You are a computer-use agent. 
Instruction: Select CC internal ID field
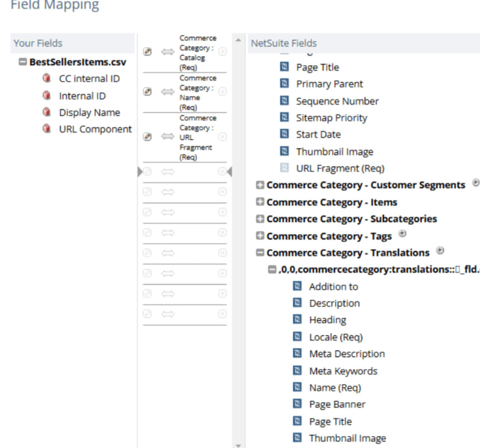tap(89, 78)
